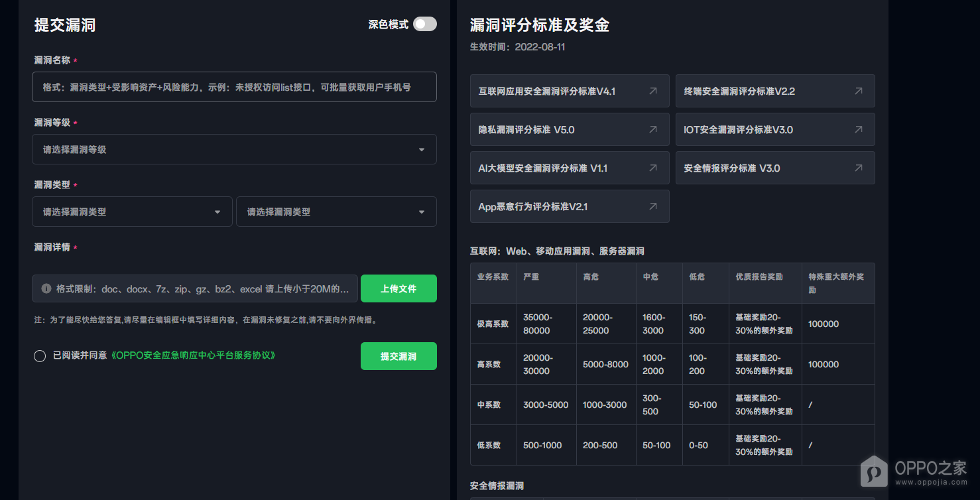Open arrow icon for 终端安全漏洞评分标准V2.2
Image resolution: width=980 pixels, height=500 pixels.
(x=859, y=91)
